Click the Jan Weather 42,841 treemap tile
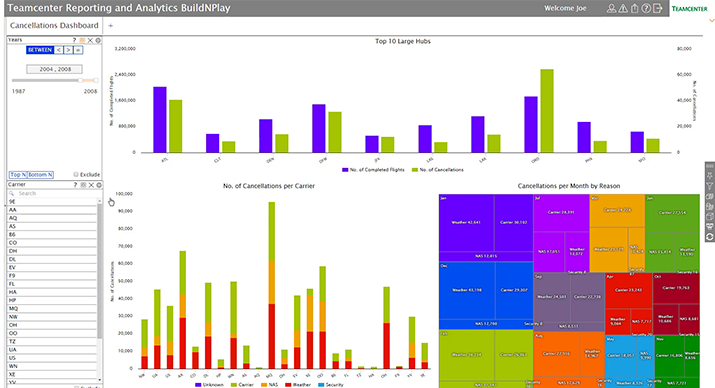715x388 pixels. pyautogui.click(x=466, y=222)
